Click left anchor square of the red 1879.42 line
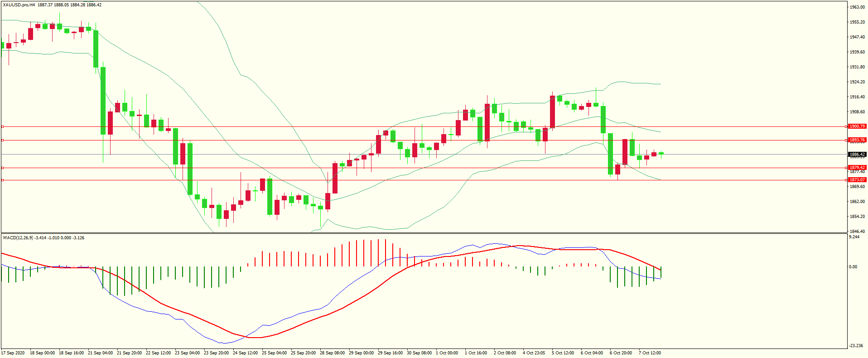 pyautogui.click(x=2, y=168)
